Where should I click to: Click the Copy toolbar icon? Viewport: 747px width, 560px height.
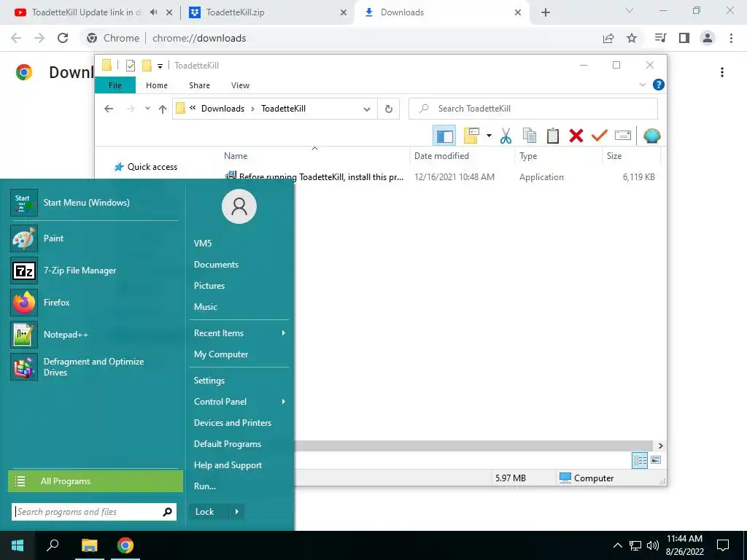coord(530,136)
